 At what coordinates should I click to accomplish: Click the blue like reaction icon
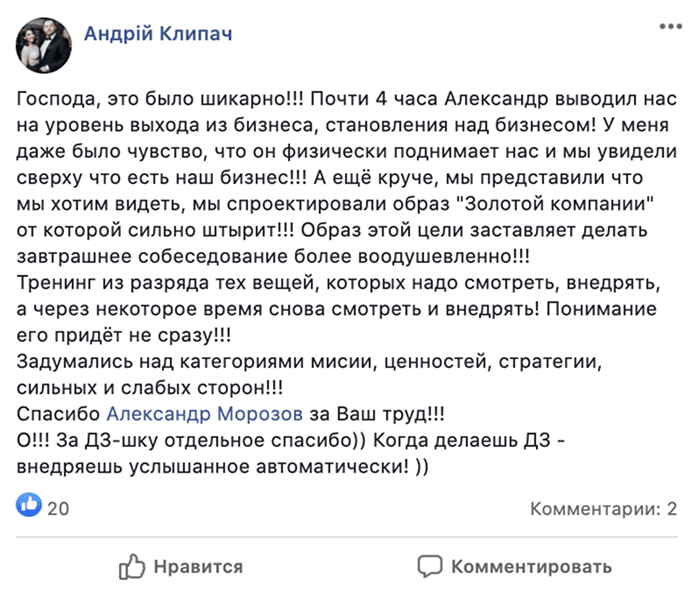coord(29,506)
